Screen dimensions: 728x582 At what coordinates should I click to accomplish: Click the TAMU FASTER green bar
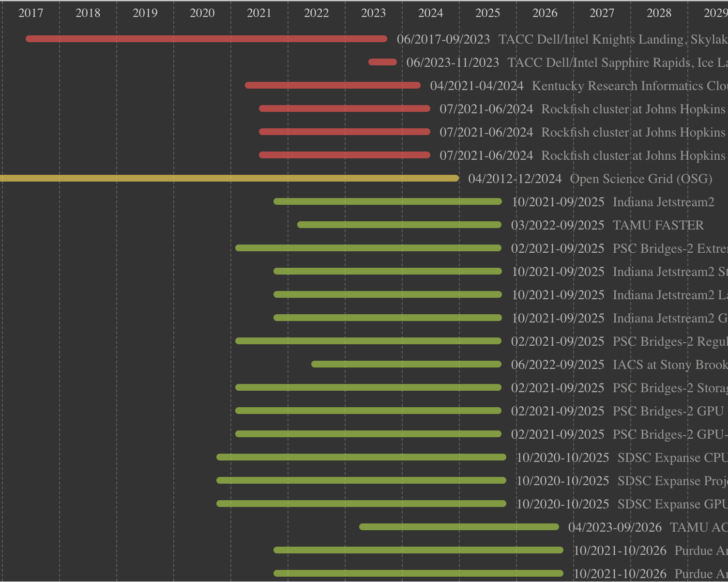coord(399,224)
